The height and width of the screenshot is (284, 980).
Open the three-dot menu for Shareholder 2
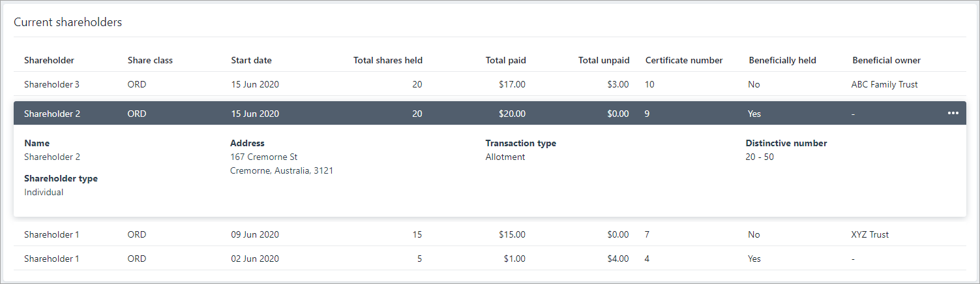pos(953,114)
